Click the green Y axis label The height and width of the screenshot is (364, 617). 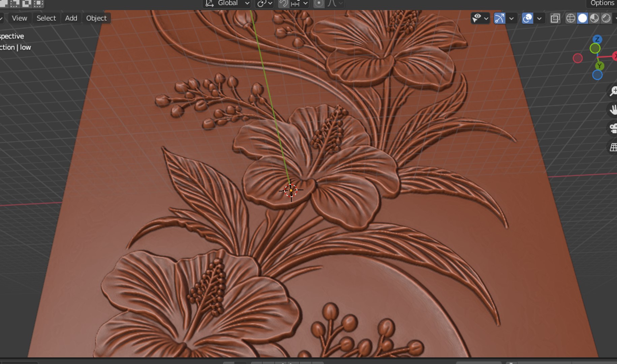tap(599, 66)
